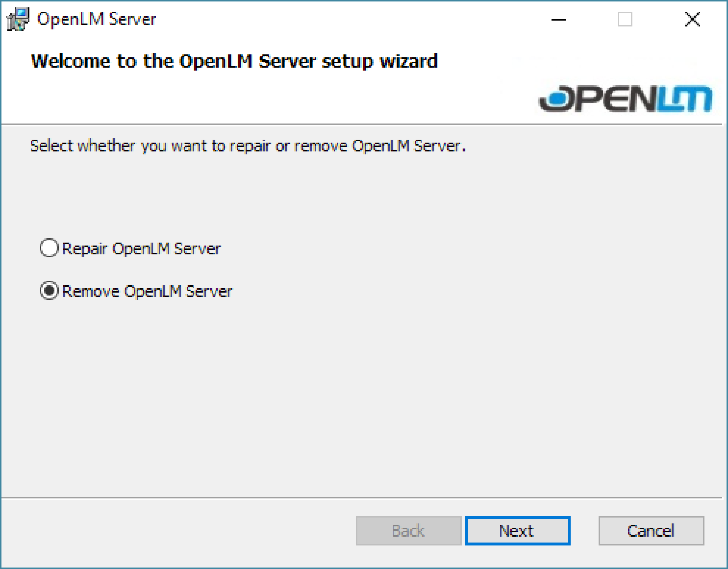Minimize the OpenLM Server setup window
Viewport: 728px width, 569px height.
click(559, 19)
